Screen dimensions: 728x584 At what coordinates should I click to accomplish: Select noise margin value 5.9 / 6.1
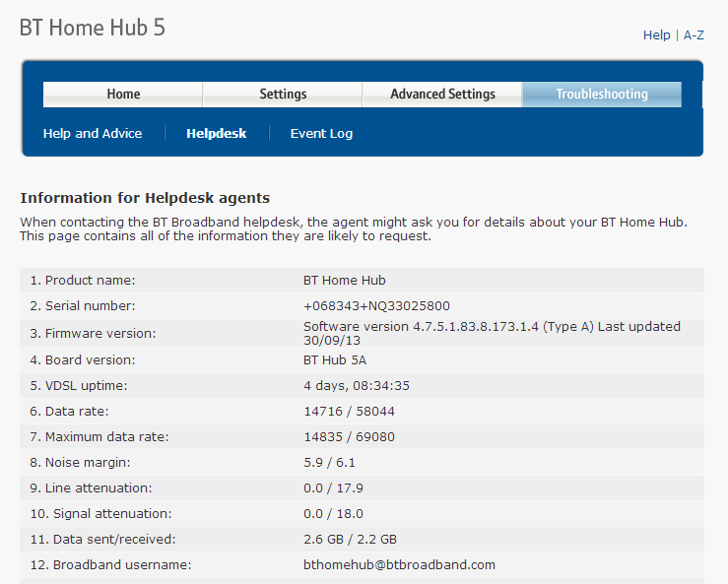click(x=329, y=462)
